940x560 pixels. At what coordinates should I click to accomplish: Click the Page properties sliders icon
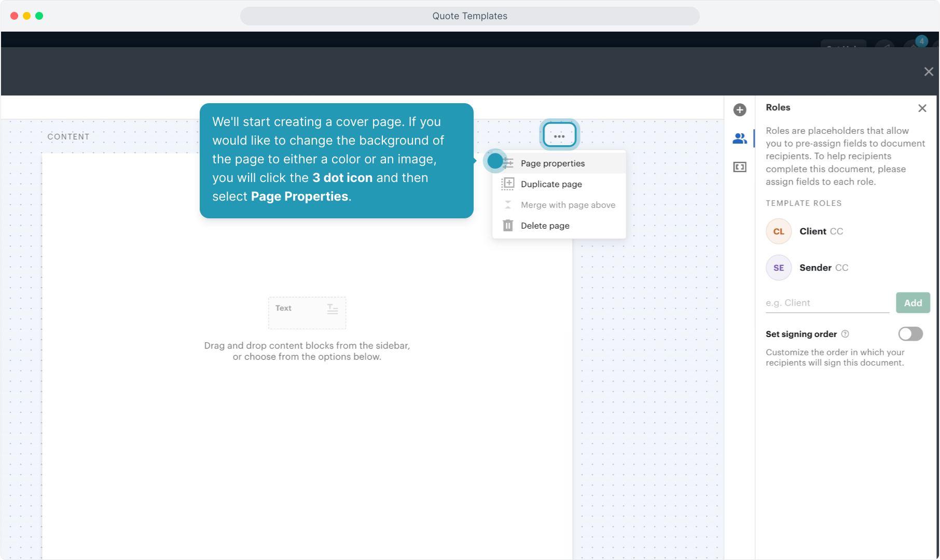tap(508, 163)
